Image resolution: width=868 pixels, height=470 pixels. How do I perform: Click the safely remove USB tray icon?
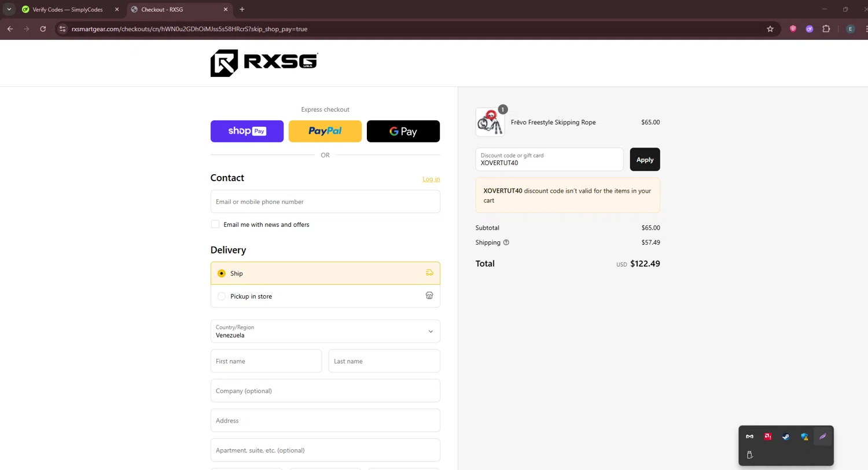point(749,455)
